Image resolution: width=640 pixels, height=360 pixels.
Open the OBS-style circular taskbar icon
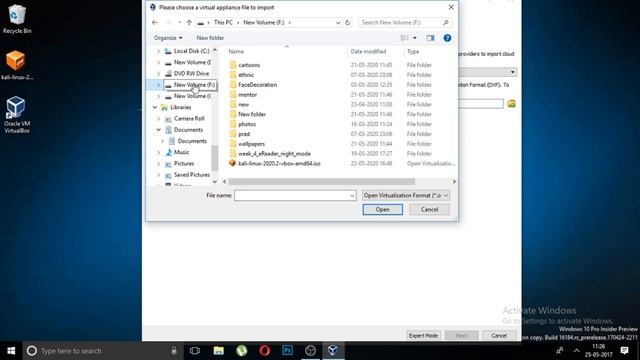(x=310, y=351)
